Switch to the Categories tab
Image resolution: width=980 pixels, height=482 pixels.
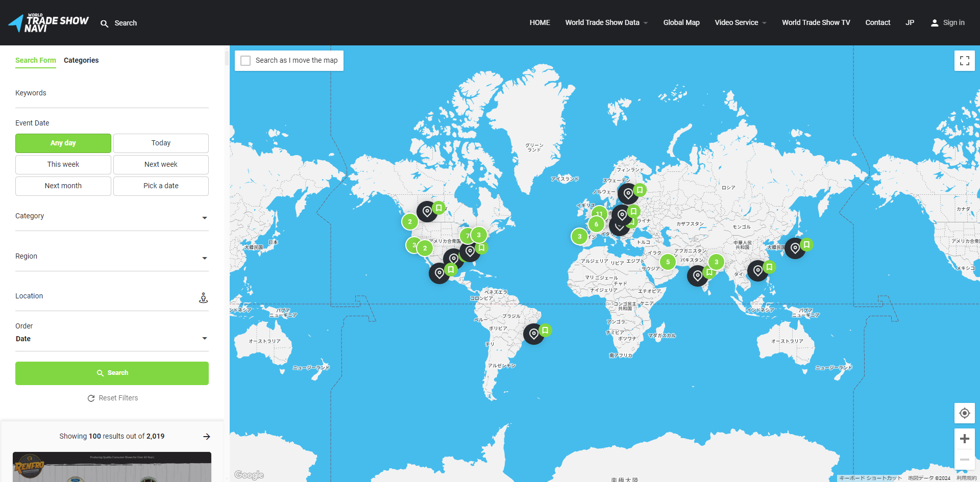point(81,60)
